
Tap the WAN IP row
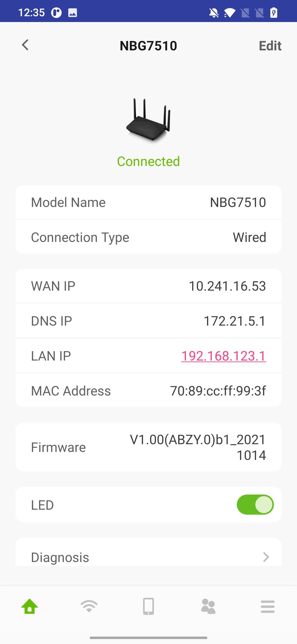148,286
